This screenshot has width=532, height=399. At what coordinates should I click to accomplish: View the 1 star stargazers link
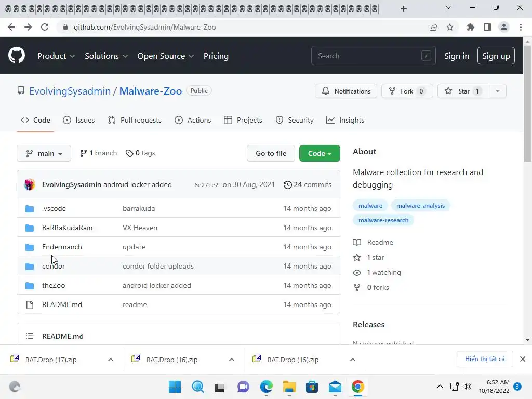(368, 258)
